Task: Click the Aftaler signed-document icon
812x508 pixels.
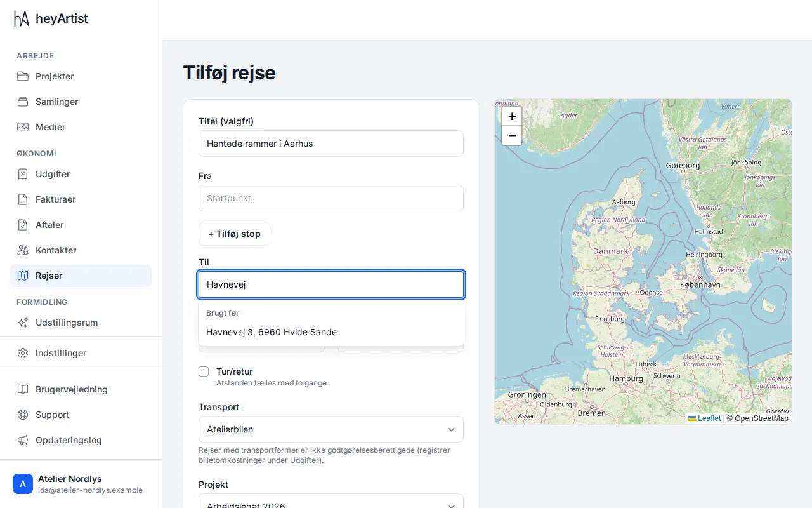Action: (x=23, y=225)
